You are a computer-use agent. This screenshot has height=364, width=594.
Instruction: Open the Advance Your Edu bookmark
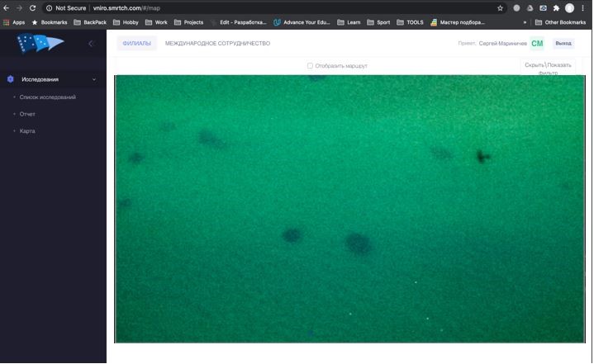click(302, 22)
